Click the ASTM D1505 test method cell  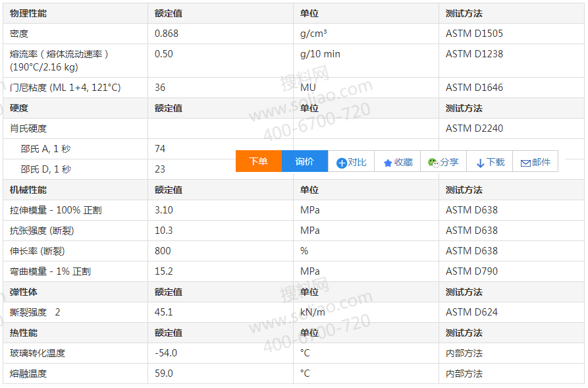[x=474, y=34]
